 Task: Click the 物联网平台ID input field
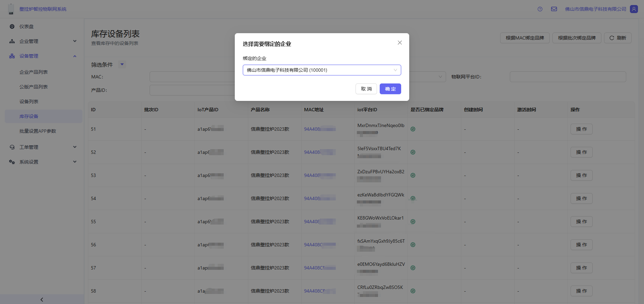pos(568,77)
